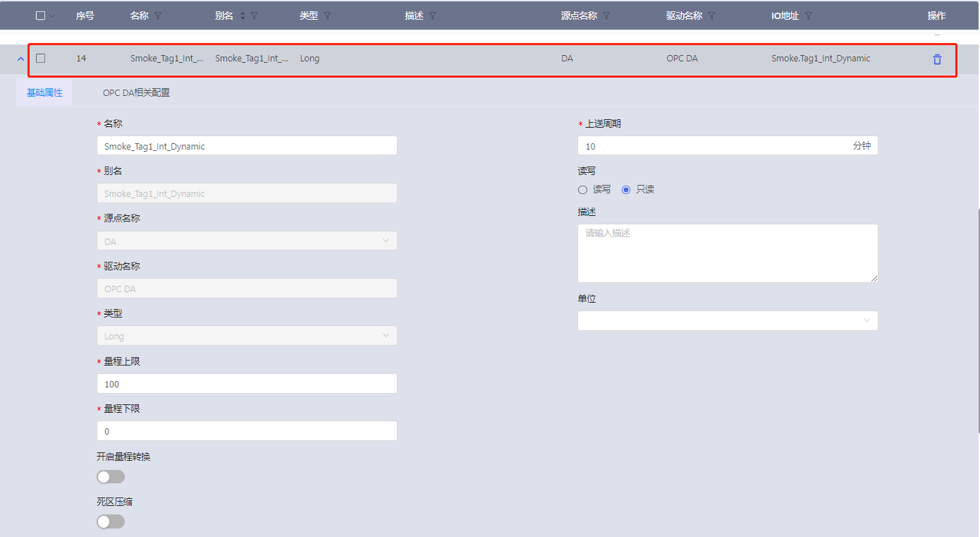Open the IO地址 column filter
This screenshot has height=537, width=980.
(x=808, y=16)
